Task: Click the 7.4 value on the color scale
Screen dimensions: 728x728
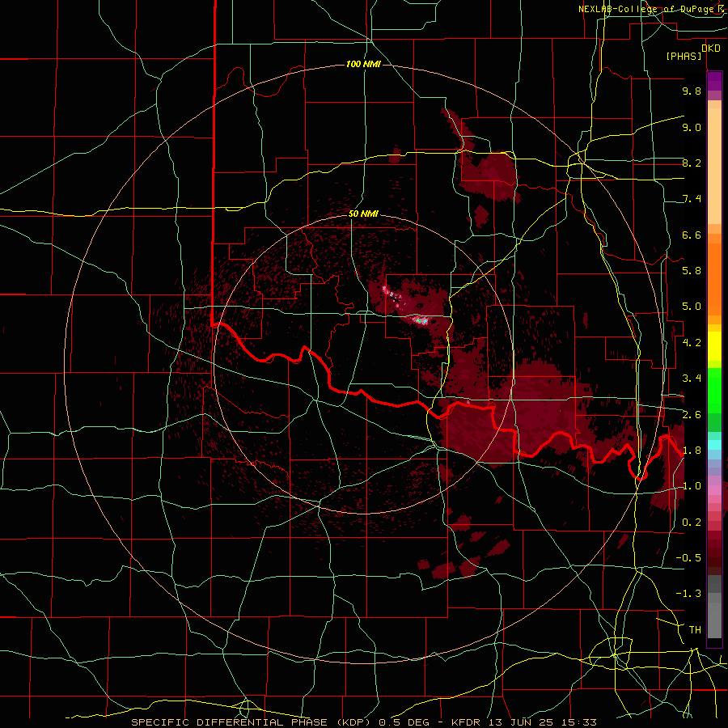Action: tap(692, 199)
